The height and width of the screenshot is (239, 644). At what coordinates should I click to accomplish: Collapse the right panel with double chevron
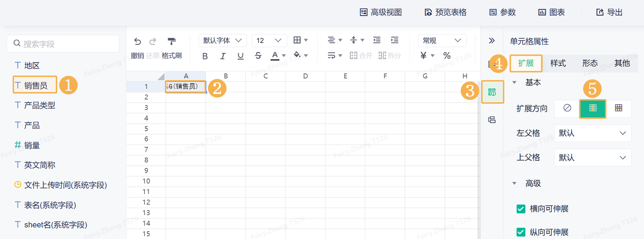492,41
